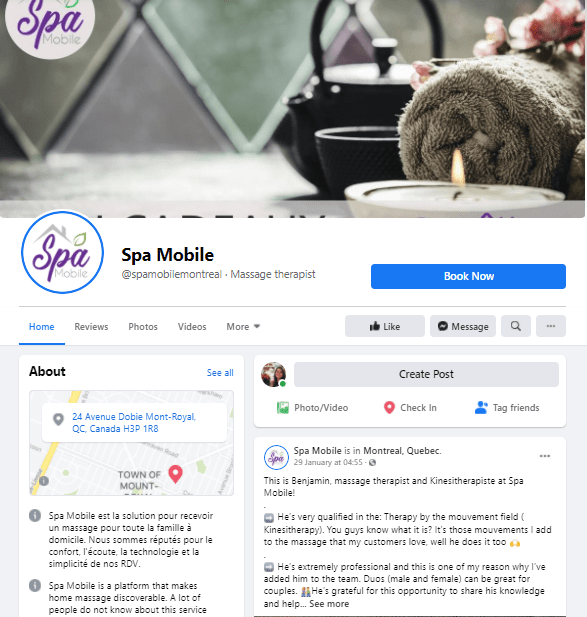
Task: Click the 24 Avenue Dobie address link
Action: (134, 423)
